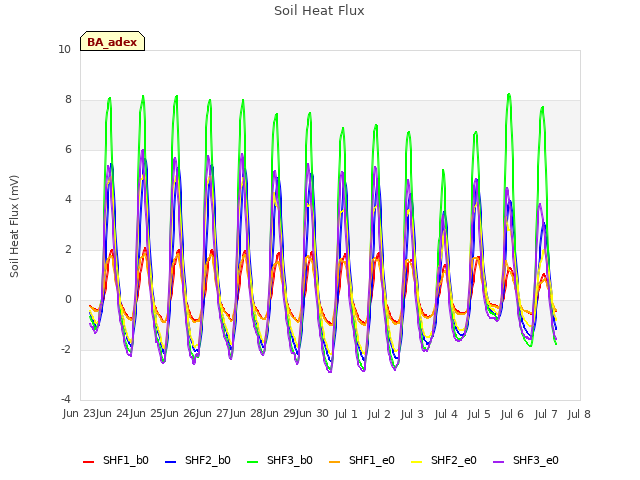Click the Soil Heat Flux chart title
The height and width of the screenshot is (480, 640).
[x=319, y=11]
